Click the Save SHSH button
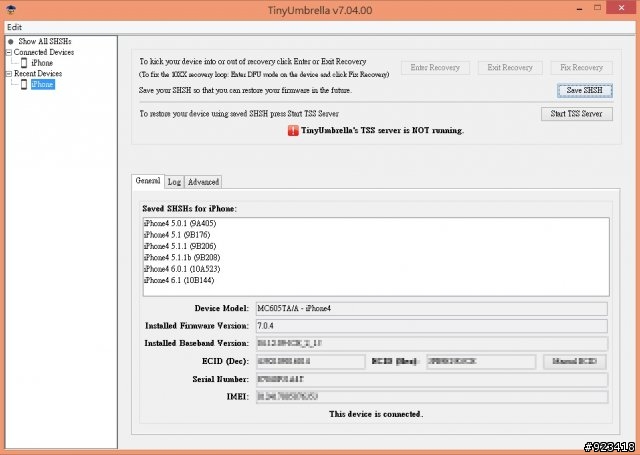The height and width of the screenshot is (455, 640). pos(584,91)
